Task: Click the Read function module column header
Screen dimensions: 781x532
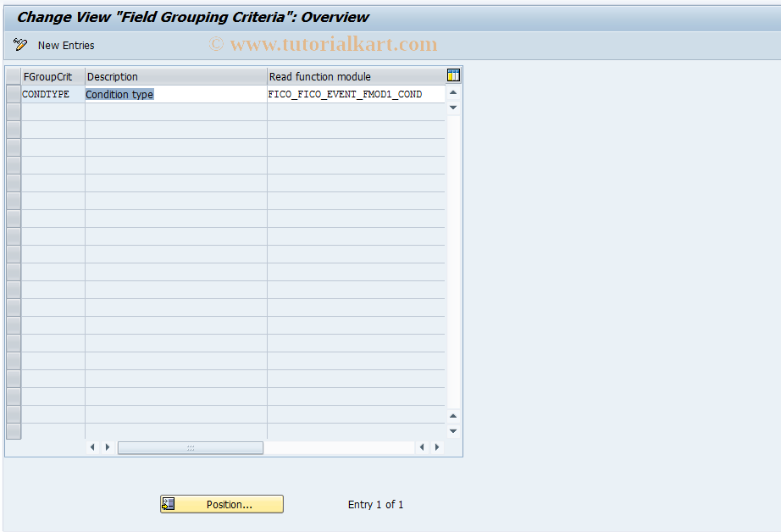Action: coord(357,77)
